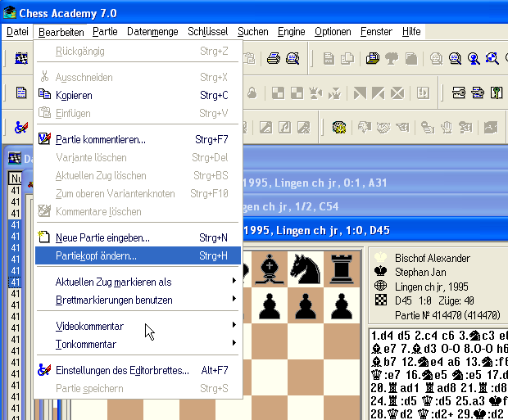Screen dimensions: 508x420
Task: Click the green key on book icon
Action: click(497, 93)
